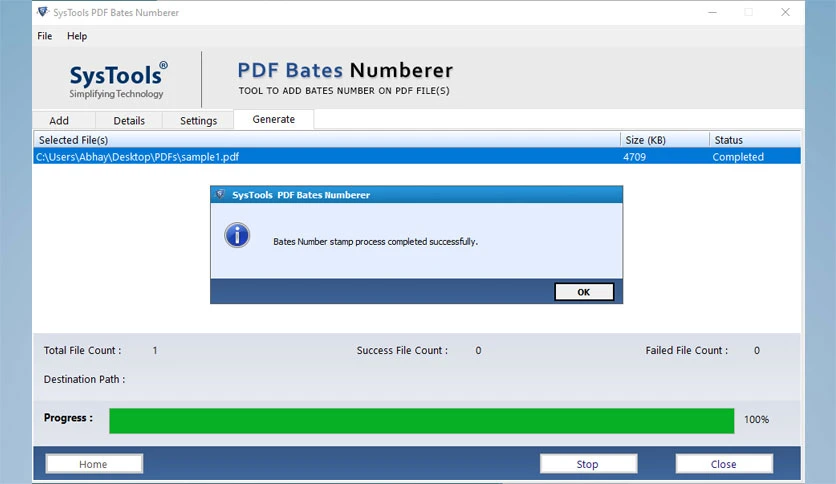The image size is (836, 484).
Task: Minimize the SysTools window
Action: (712, 12)
